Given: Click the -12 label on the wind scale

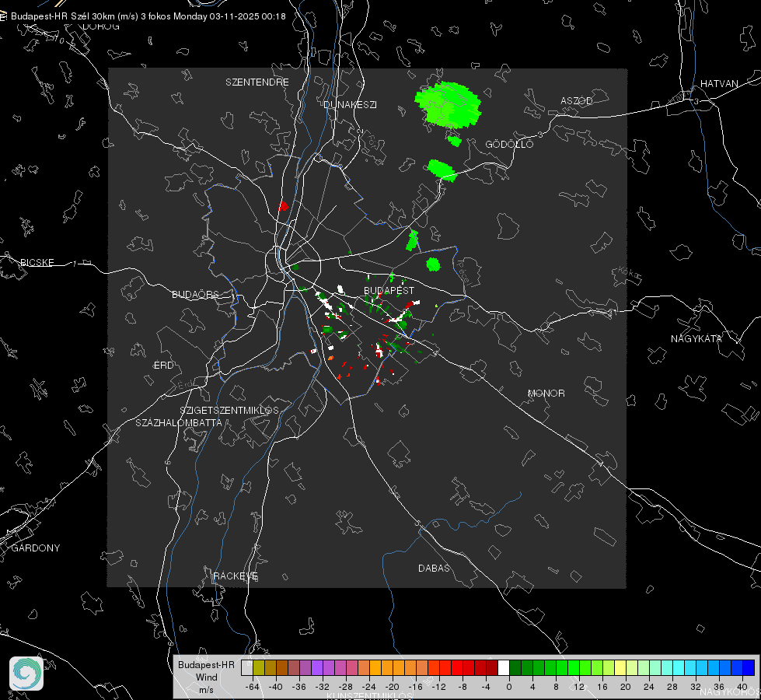Looking at the screenshot, I should [438, 687].
